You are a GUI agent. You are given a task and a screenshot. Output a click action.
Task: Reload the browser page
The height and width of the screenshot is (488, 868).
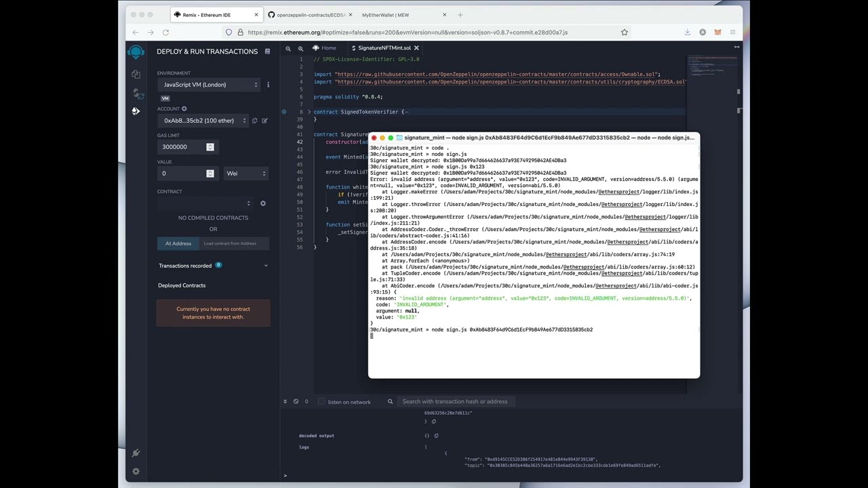(165, 33)
